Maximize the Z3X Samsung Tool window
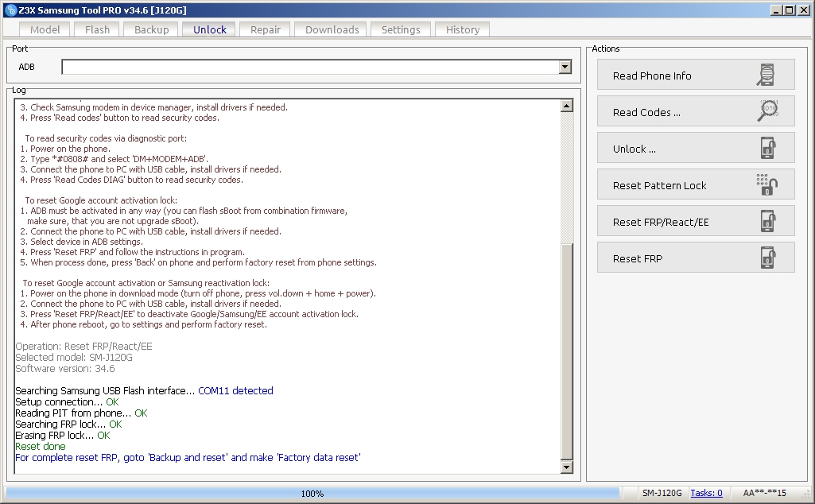This screenshot has width=815, height=504. (x=789, y=10)
